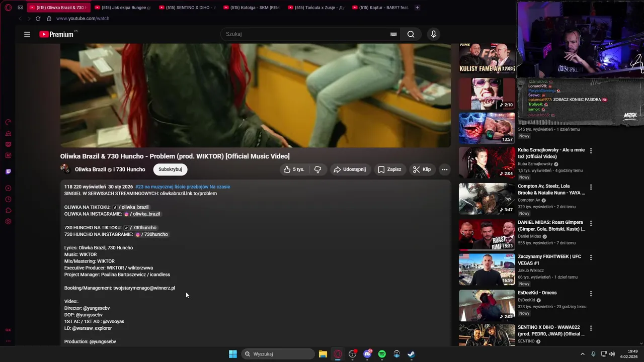Open options menu for Kuba Szmajkowsky video
The image size is (644, 362).
591,150
